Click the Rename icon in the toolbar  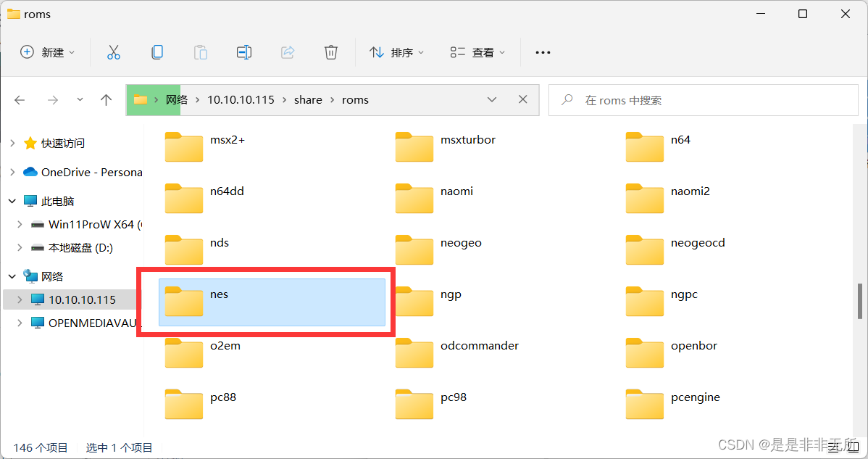(x=243, y=51)
